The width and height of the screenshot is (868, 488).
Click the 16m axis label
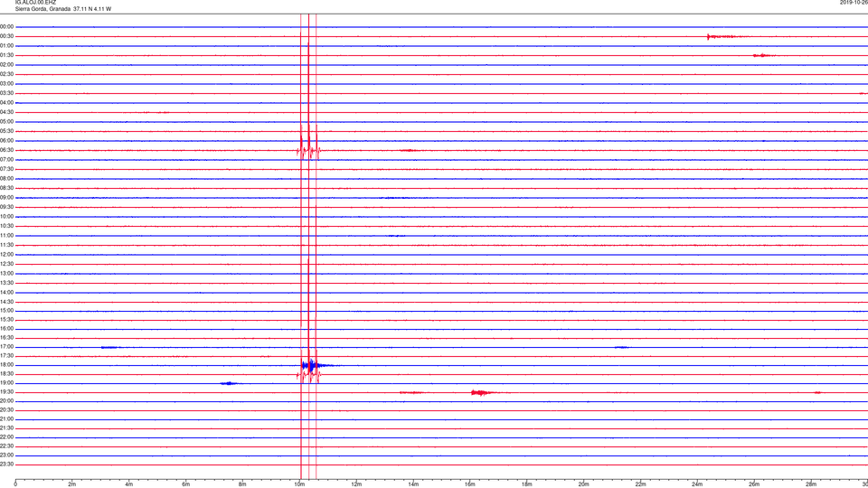pos(470,484)
